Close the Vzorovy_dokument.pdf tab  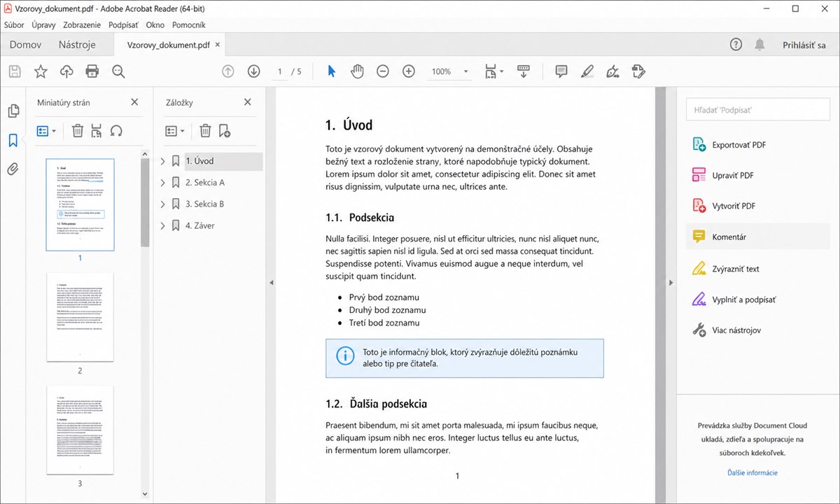point(218,45)
